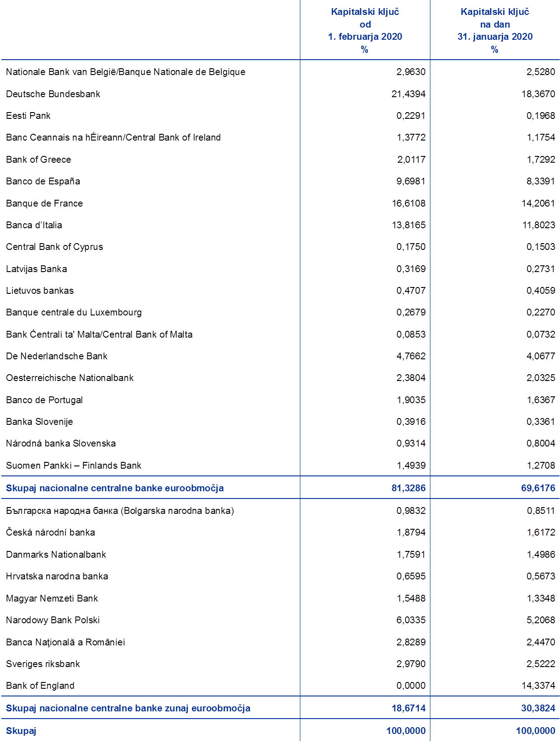This screenshot has height=743, width=560.
Task: Click 'Banc Ceannais na hÉireann/Central Bank of Ireland'
Action: pyautogui.click(x=113, y=137)
